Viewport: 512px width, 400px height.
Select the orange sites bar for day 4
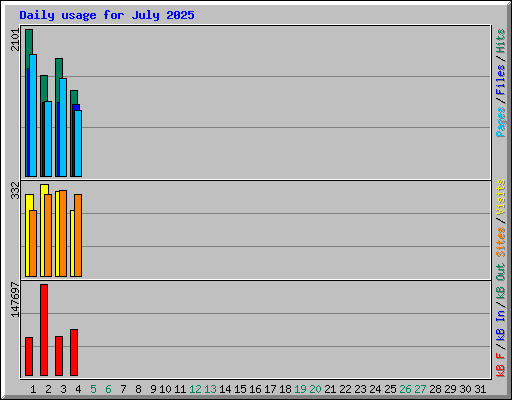(78, 235)
